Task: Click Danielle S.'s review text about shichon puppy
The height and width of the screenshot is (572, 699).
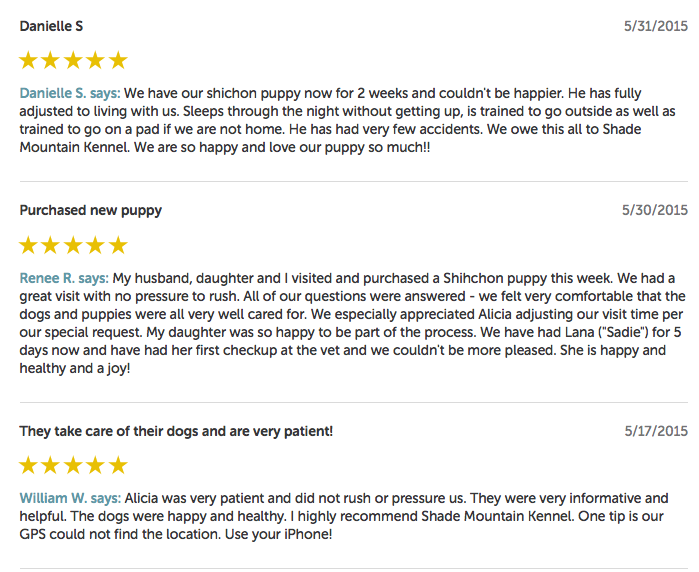Action: click(x=348, y=120)
